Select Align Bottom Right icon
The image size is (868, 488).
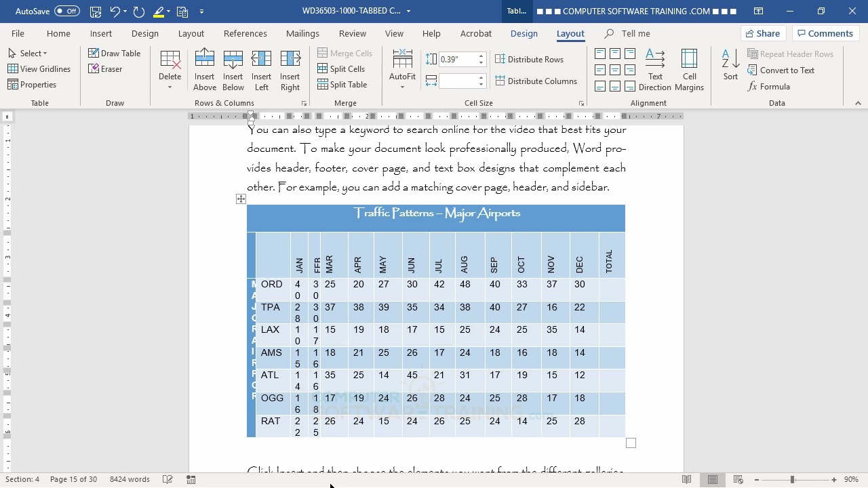[x=630, y=86]
